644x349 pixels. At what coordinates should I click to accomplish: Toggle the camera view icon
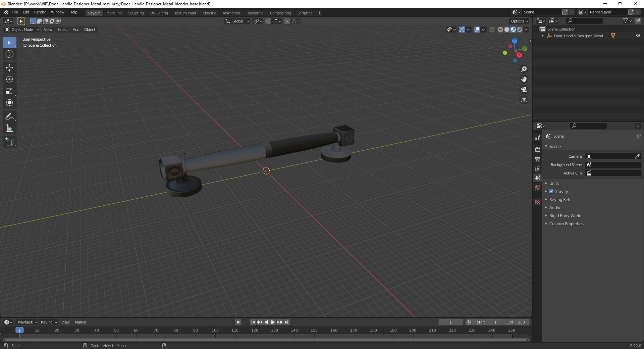tap(524, 90)
